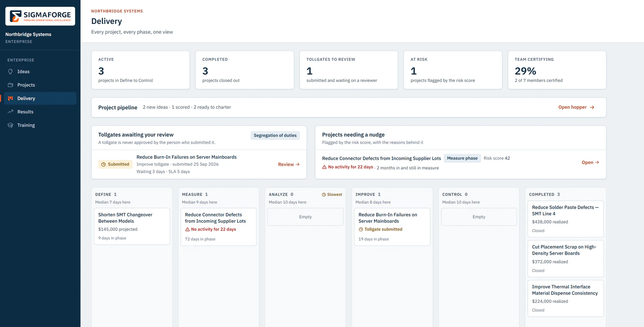Viewport: 644px width, 327px height.
Task: Select the Team Certifying 29% card
Action: pyautogui.click(x=557, y=70)
